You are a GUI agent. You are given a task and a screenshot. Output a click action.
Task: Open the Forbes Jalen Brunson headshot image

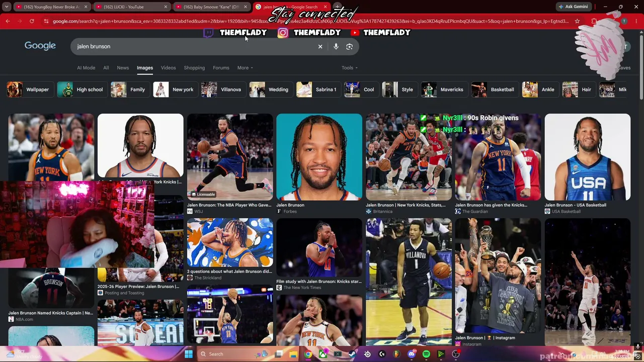point(319,157)
